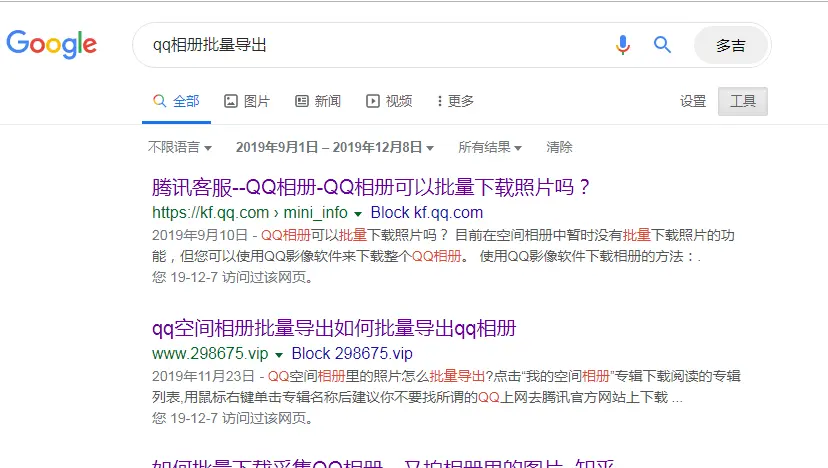828x468 pixels.
Task: Toggle the 工具 tools button
Action: [742, 101]
